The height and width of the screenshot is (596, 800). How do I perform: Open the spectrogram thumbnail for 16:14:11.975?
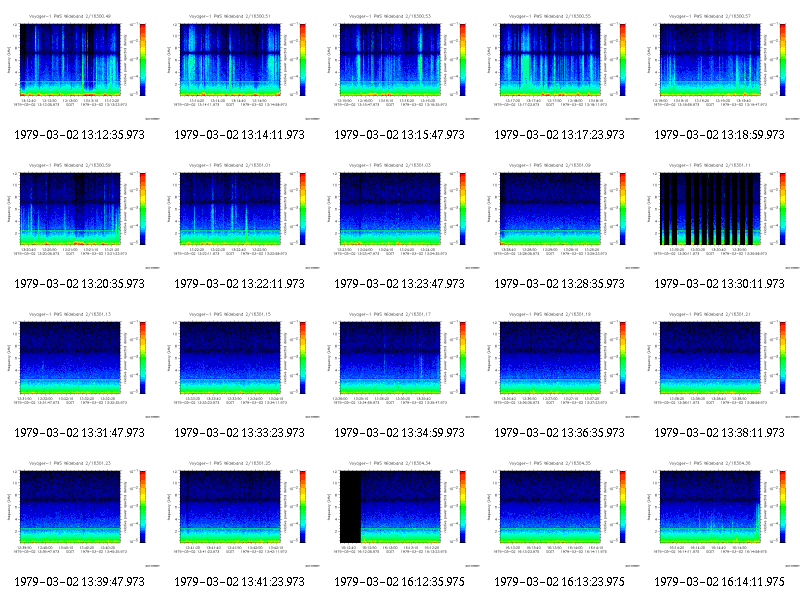(720, 513)
